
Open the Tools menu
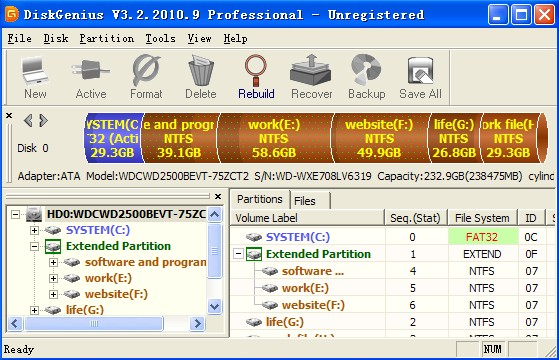(160, 38)
